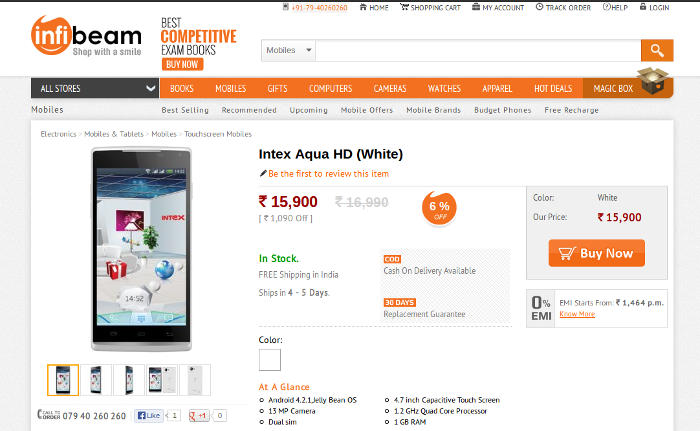Click Touchscreen Mobiles breadcrumb

pyautogui.click(x=218, y=134)
